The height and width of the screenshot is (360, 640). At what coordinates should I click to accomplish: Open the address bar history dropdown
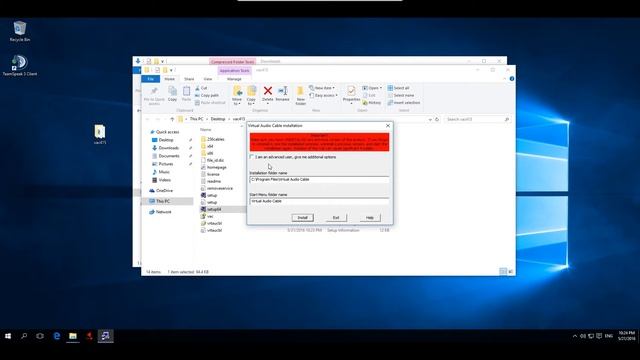(x=430, y=119)
